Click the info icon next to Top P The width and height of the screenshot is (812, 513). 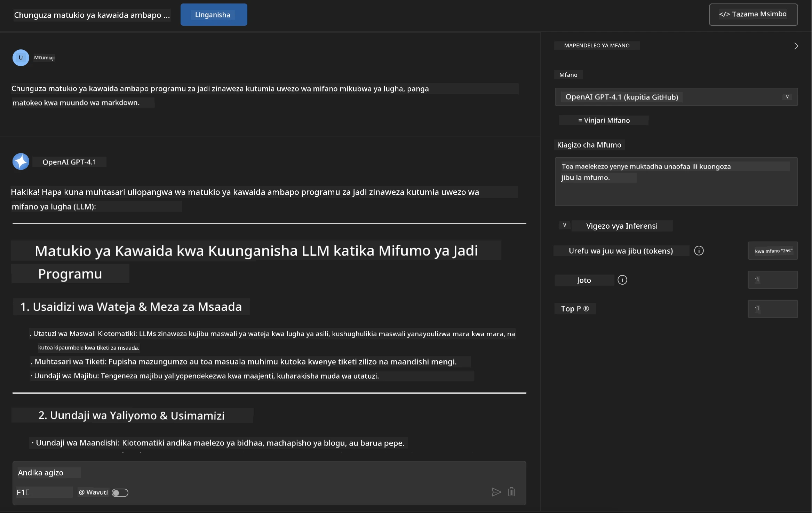pos(586,309)
